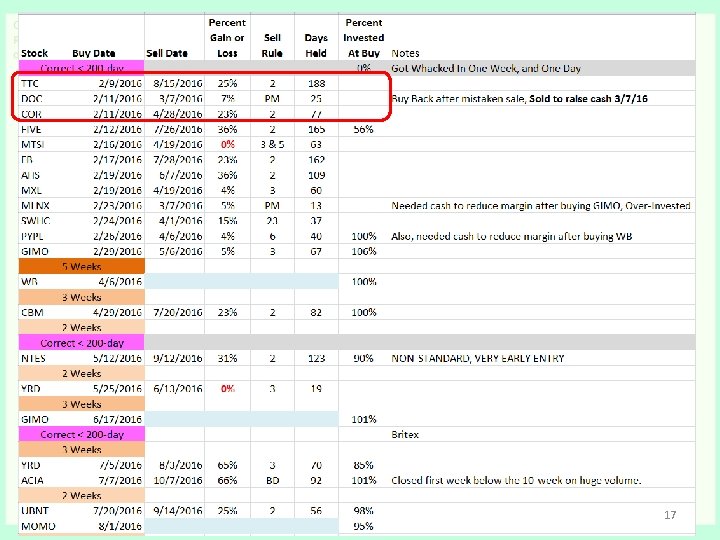
Task: Select the CBM 7/20/2016 sell date cell
Action: (x=178, y=312)
